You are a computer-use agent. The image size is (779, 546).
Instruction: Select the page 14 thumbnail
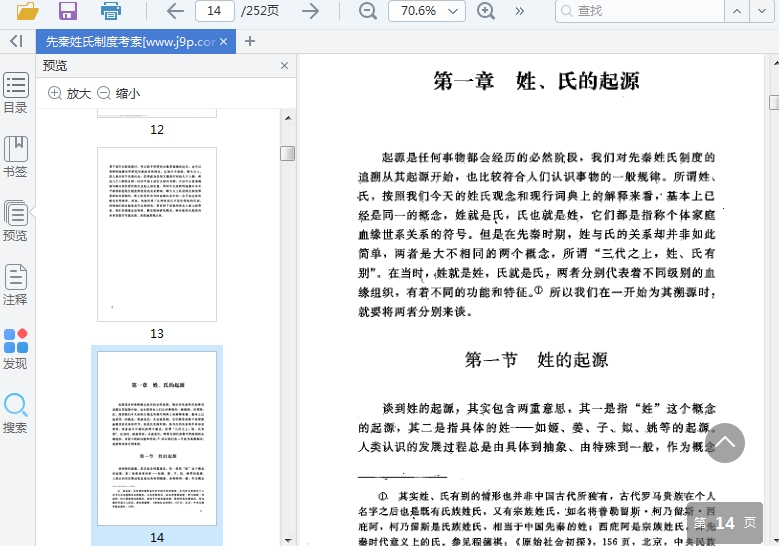pyautogui.click(x=157, y=439)
